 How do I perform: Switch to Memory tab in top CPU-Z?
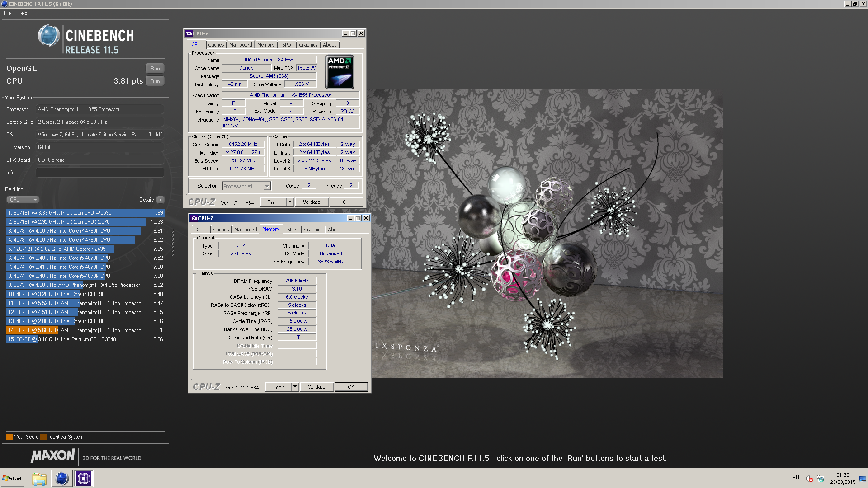266,45
